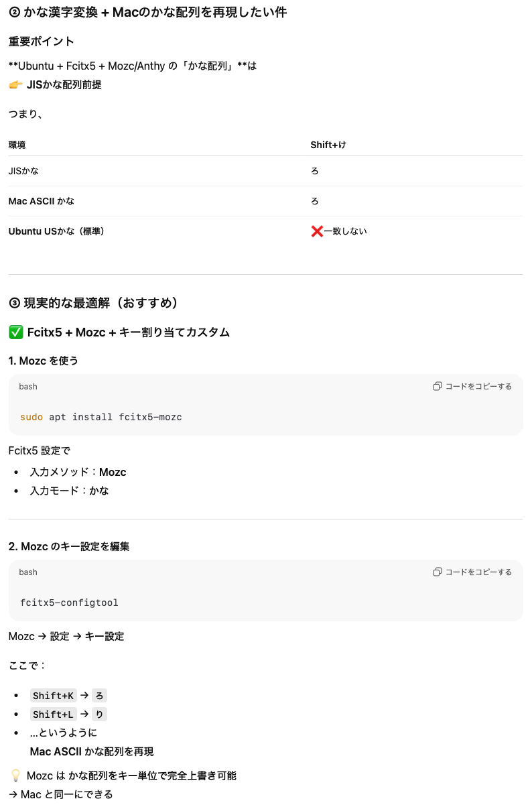Click the red cross mark beside 一致しない

[317, 231]
